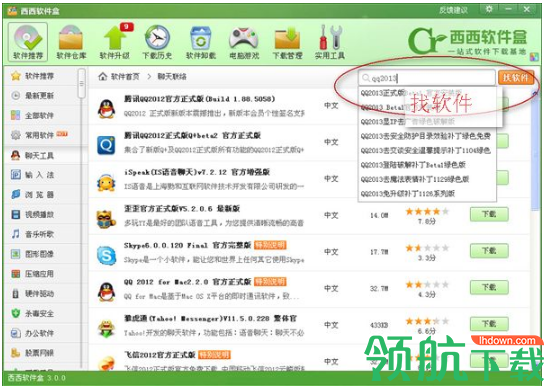Image resolution: width=544 pixels, height=388 pixels.
Task: Click 软件首页 breadcrumb link
Action: pos(125,76)
